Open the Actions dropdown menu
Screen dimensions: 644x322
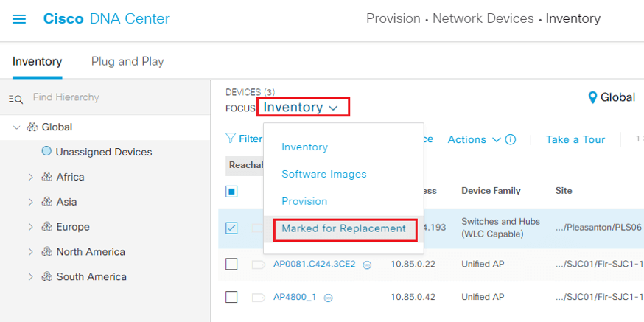474,140
